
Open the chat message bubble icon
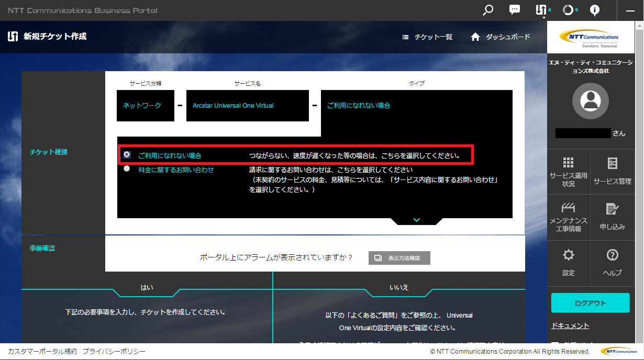tap(515, 10)
